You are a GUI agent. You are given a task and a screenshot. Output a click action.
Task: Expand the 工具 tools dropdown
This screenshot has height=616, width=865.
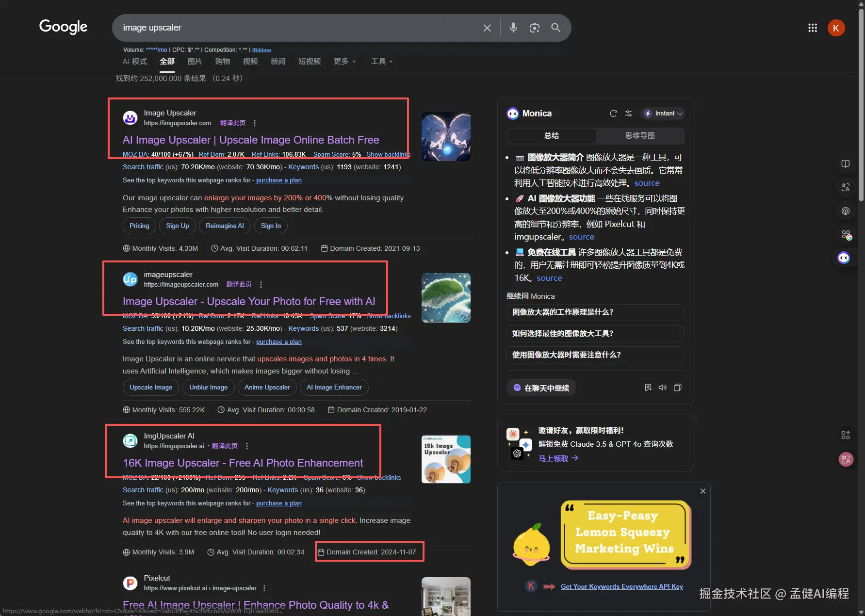tap(382, 62)
